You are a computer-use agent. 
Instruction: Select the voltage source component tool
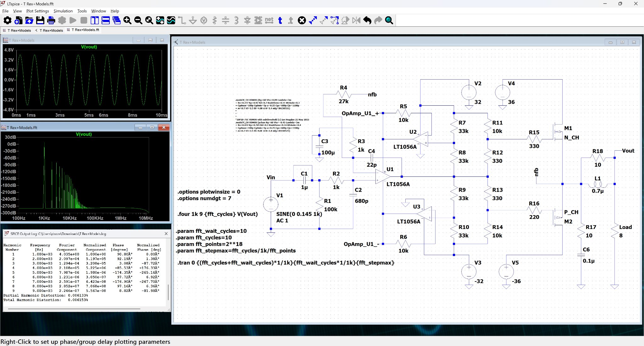pyautogui.click(x=204, y=20)
